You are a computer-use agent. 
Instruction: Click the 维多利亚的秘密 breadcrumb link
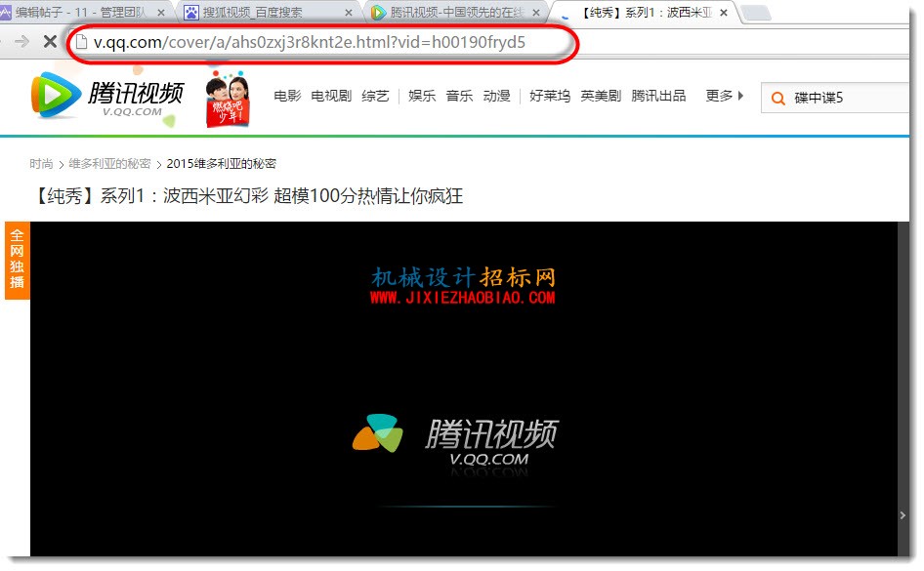[x=109, y=164]
